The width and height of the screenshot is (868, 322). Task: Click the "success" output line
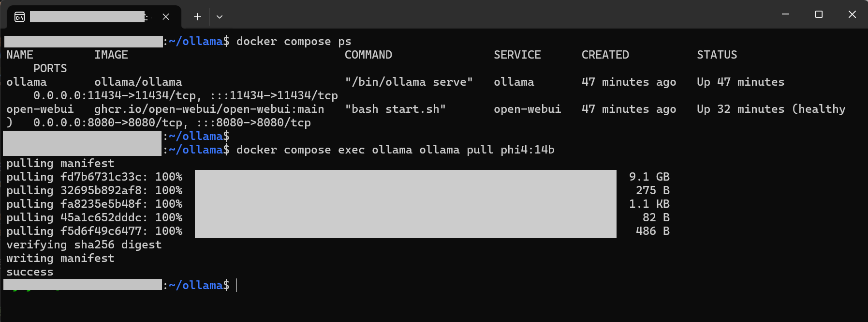[30, 272]
